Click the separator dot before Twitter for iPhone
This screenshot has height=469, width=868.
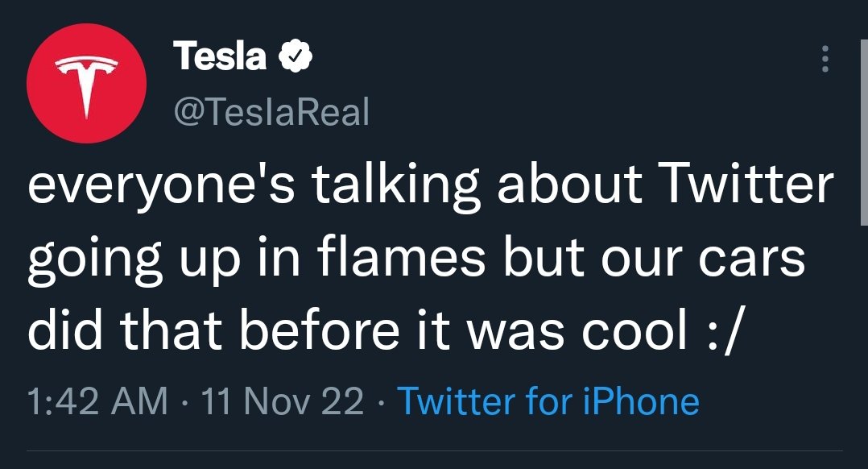click(x=380, y=403)
